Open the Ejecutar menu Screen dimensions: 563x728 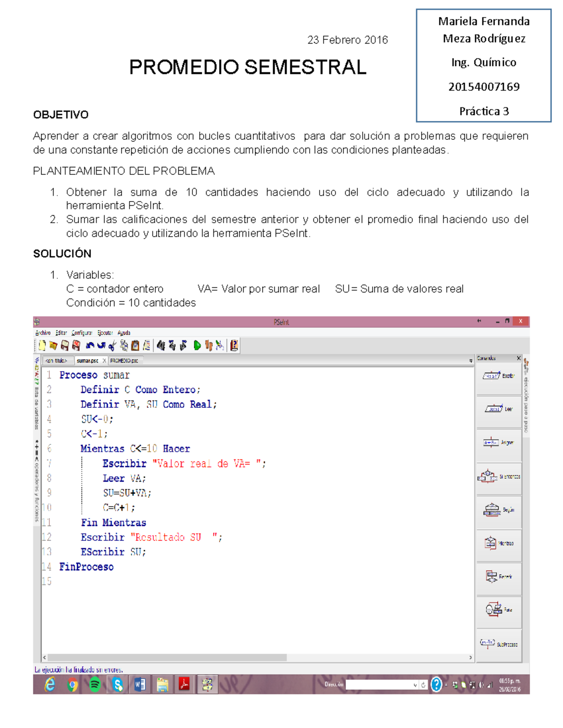105,333
